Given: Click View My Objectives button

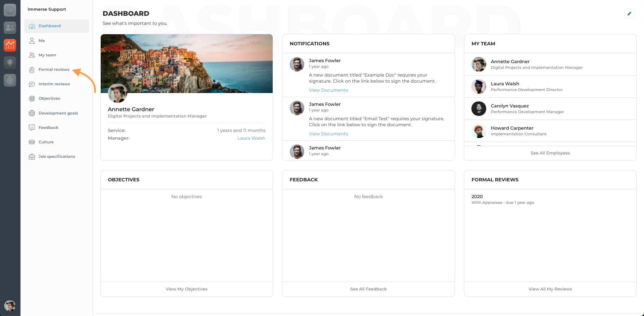Looking at the screenshot, I should pos(187,289).
